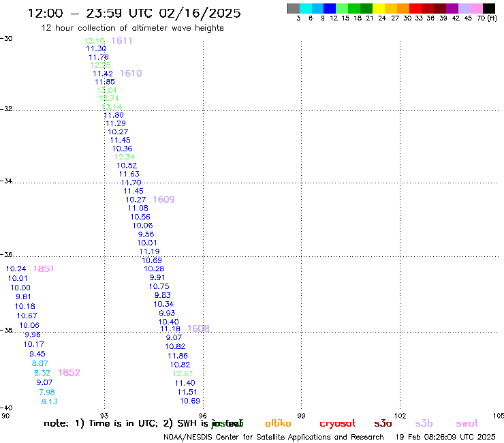Click the track time label 1608
Screen dimensions: 504x443
(x=198, y=329)
